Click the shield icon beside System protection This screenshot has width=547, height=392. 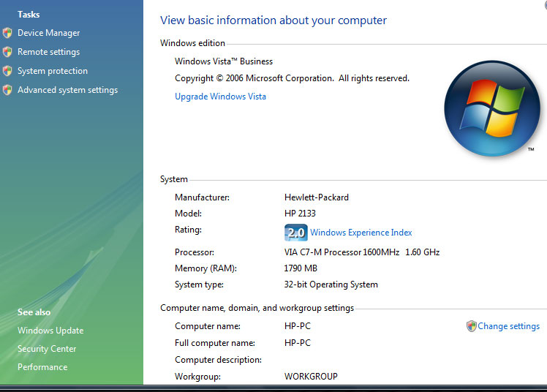pos(7,71)
